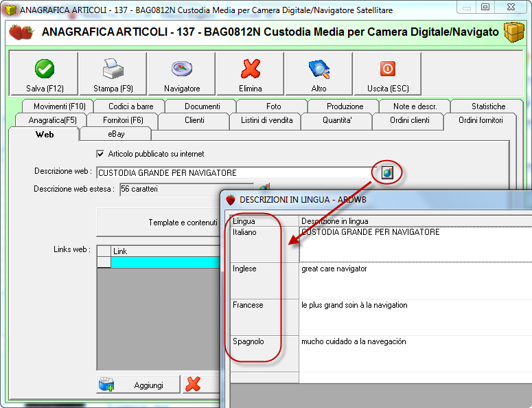
Task: Switch to the eBay tab
Action: (x=116, y=134)
